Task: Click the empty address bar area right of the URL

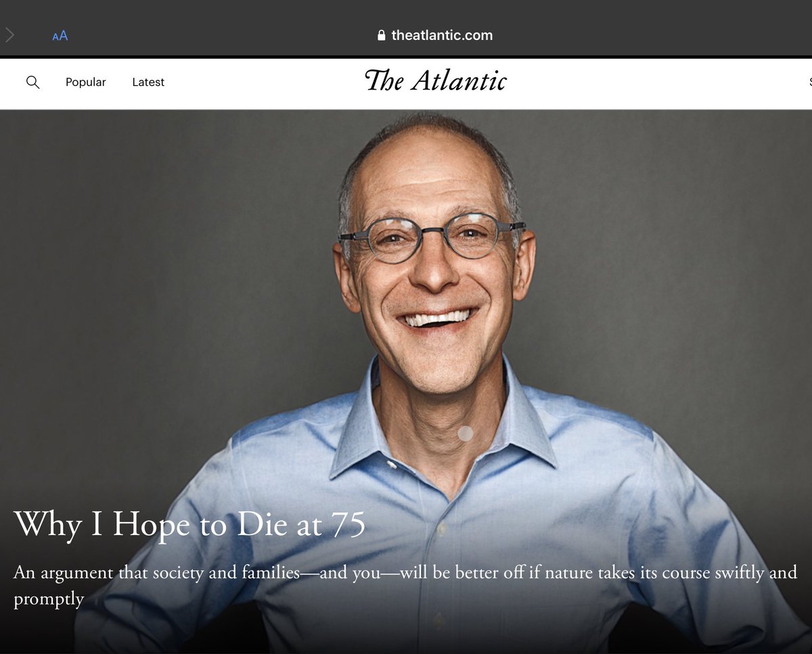Action: [643, 35]
